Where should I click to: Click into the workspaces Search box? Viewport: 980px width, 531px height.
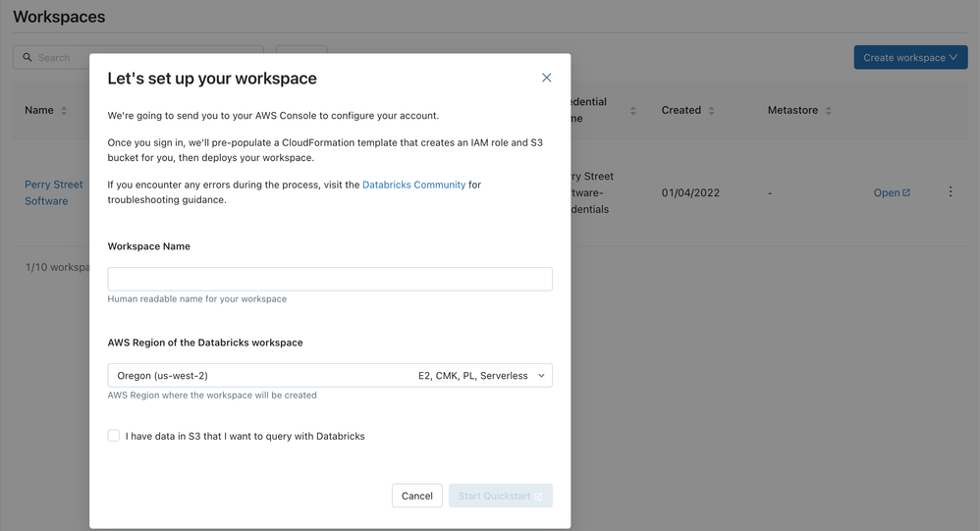147,58
